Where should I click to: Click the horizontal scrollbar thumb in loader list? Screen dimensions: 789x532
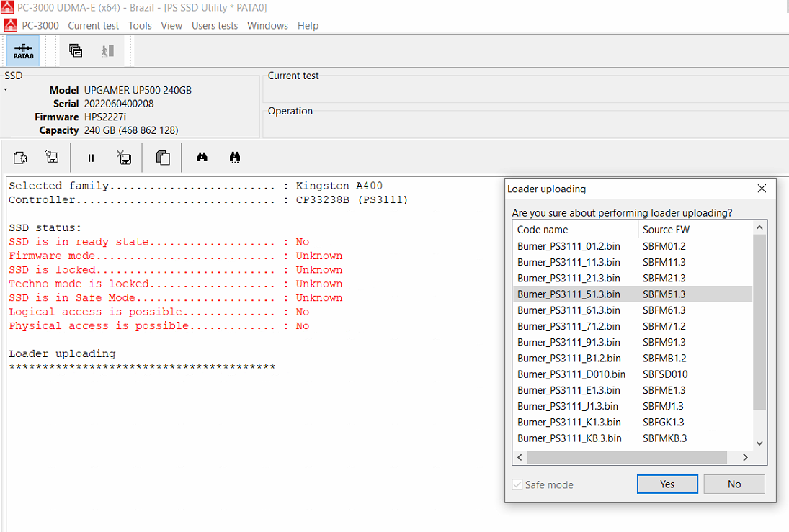[627, 457]
